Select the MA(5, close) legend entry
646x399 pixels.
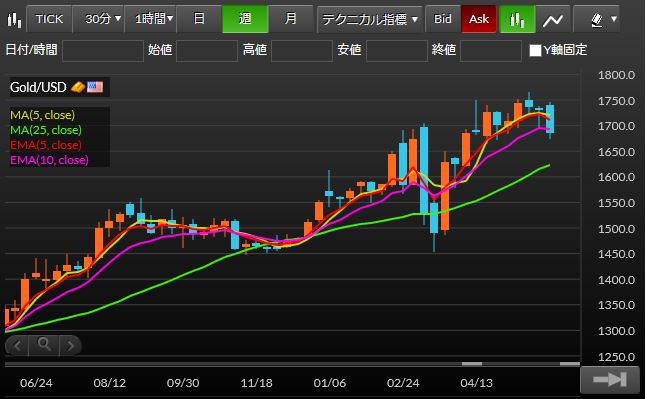[x=42, y=115]
